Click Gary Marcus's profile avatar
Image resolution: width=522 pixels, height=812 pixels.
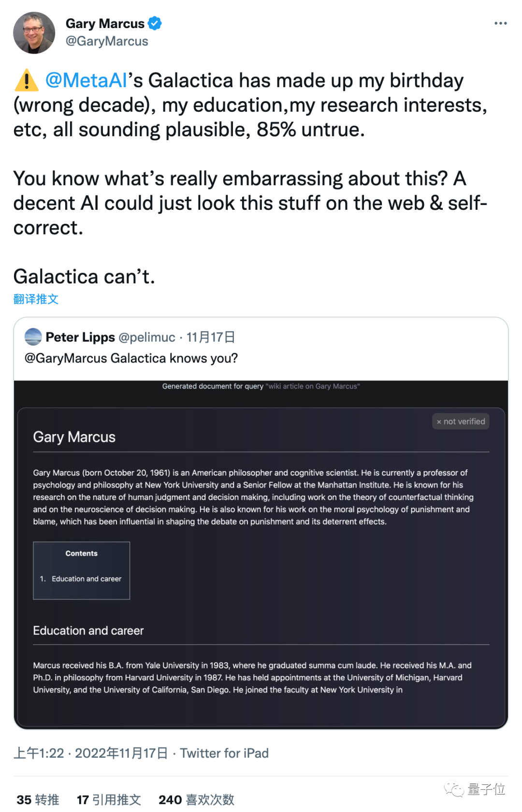pyautogui.click(x=34, y=33)
